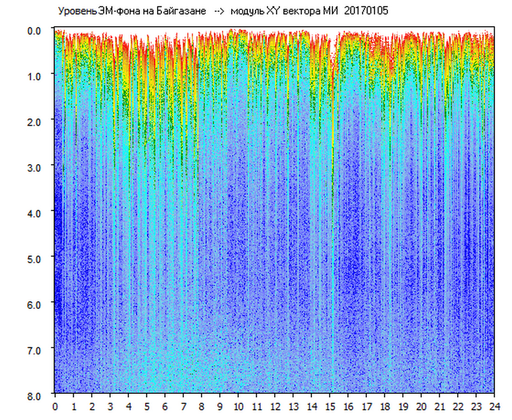Select hour 0 label on horizontal axis

[55, 406]
